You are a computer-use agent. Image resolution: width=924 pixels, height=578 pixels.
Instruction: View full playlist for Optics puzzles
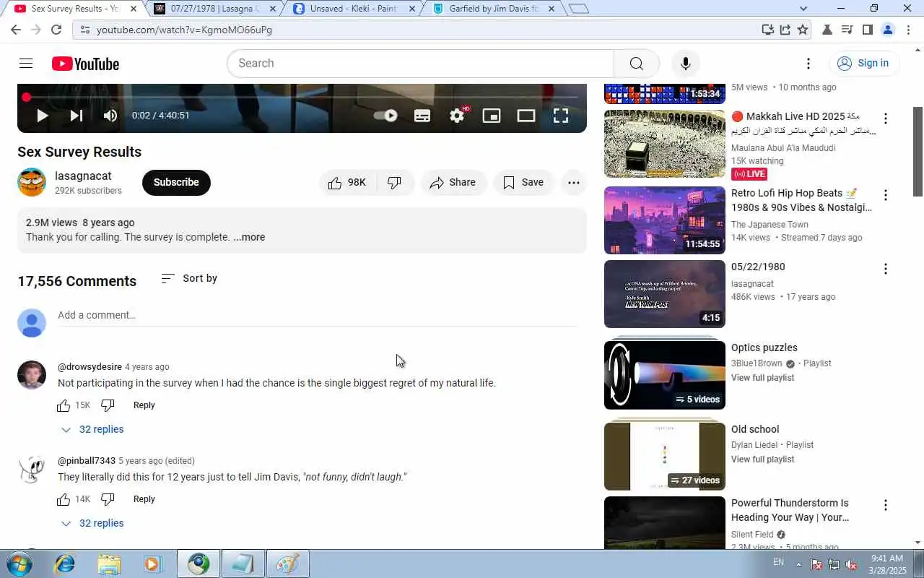762,378
